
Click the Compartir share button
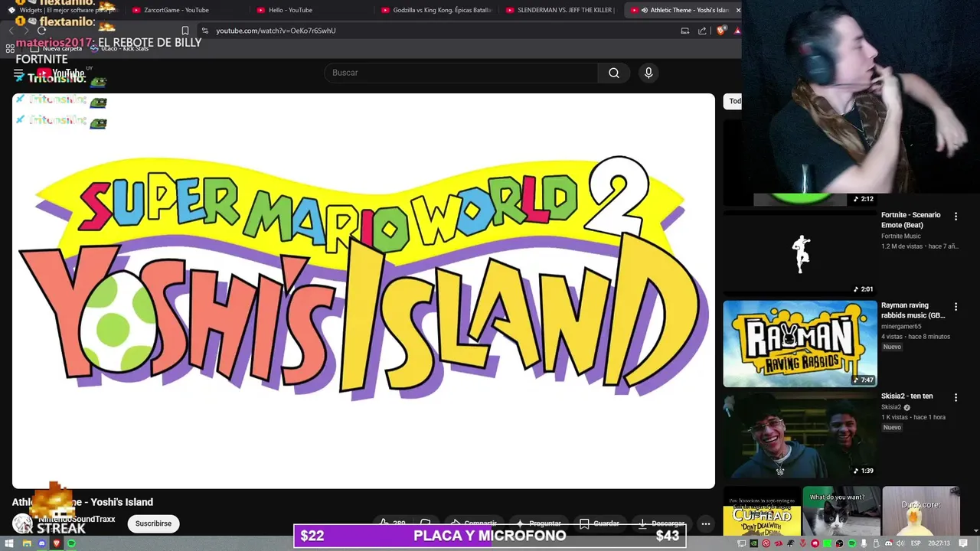[x=473, y=523]
